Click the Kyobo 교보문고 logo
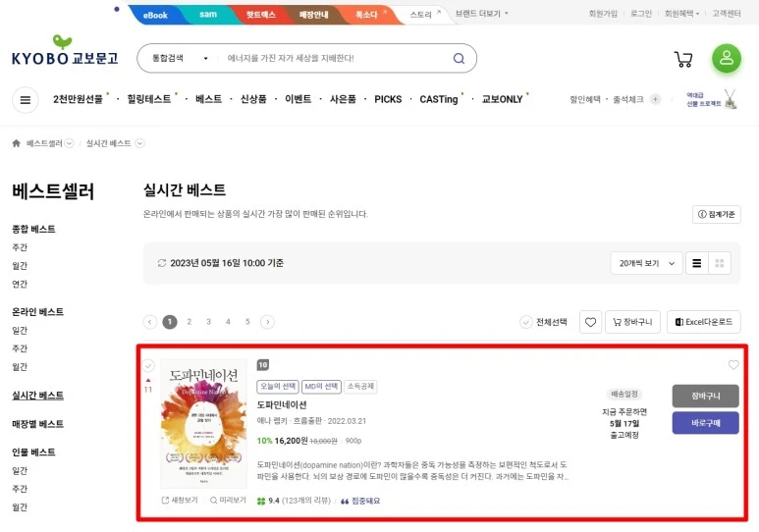This screenshot has height=532, width=759. (x=65, y=50)
